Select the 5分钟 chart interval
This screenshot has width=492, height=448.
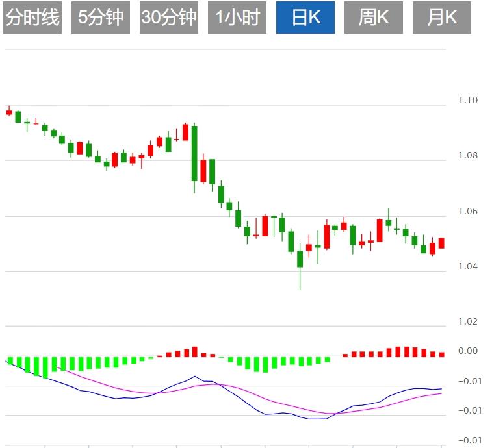(100, 18)
